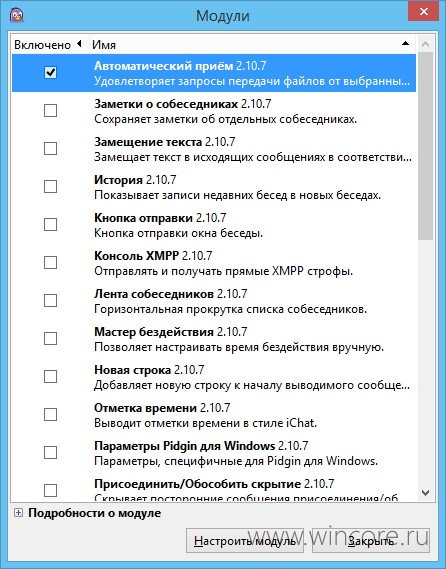Sort list by Имя column header

252,45
